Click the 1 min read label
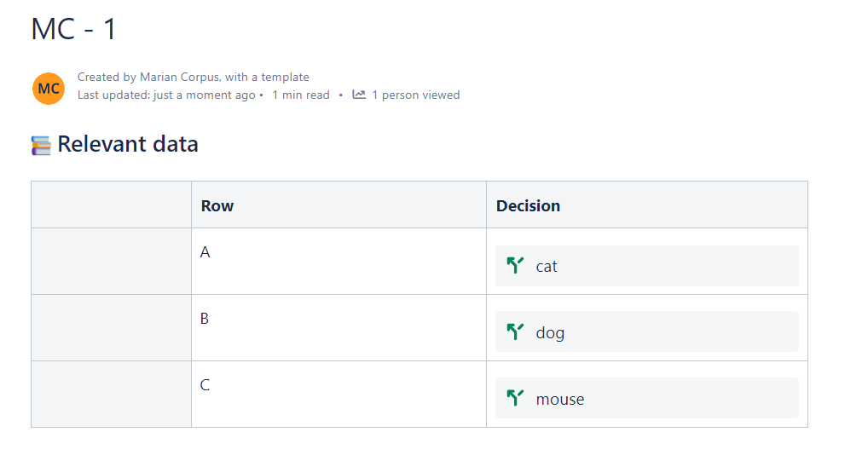Viewport: 868px width, 461px height. 300,95
